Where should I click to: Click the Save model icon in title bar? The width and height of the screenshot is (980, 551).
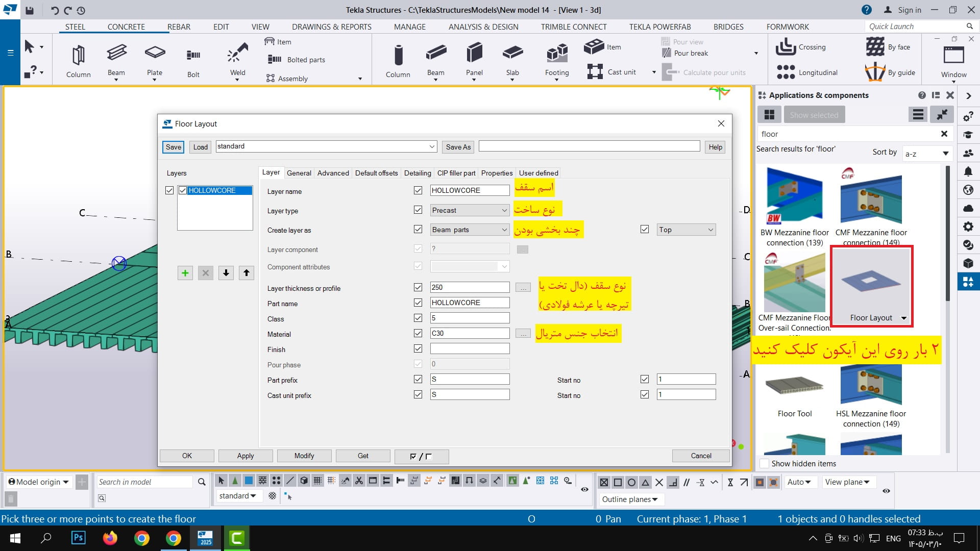point(30,10)
